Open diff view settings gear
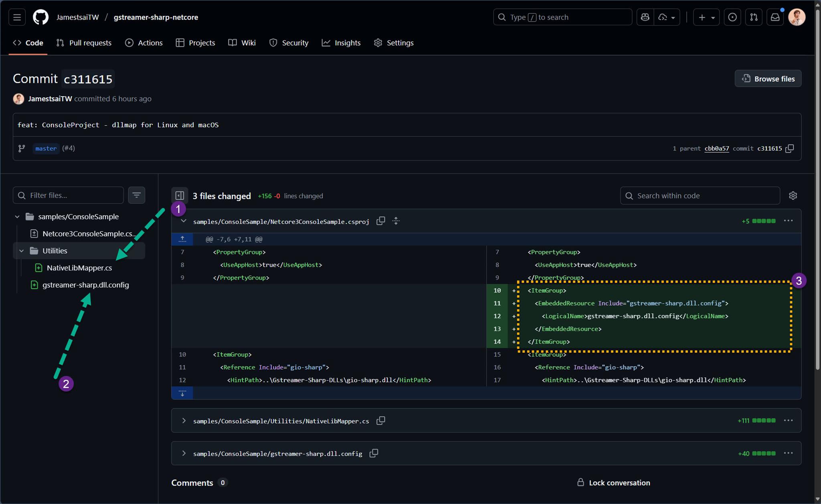The height and width of the screenshot is (504, 821). [793, 196]
